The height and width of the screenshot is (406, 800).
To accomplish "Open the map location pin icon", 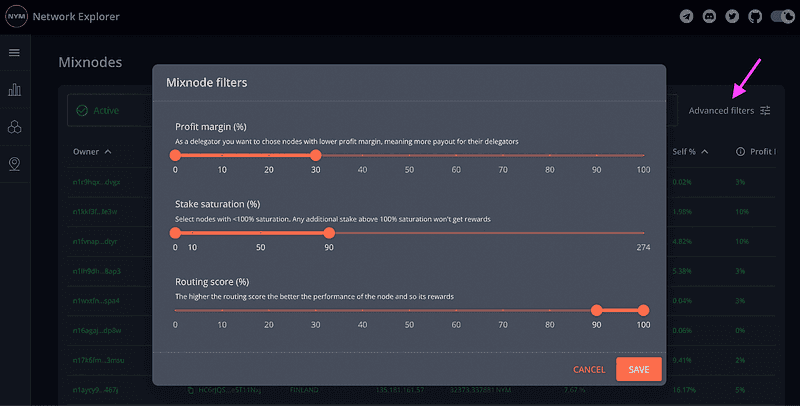I will pyautogui.click(x=14, y=164).
